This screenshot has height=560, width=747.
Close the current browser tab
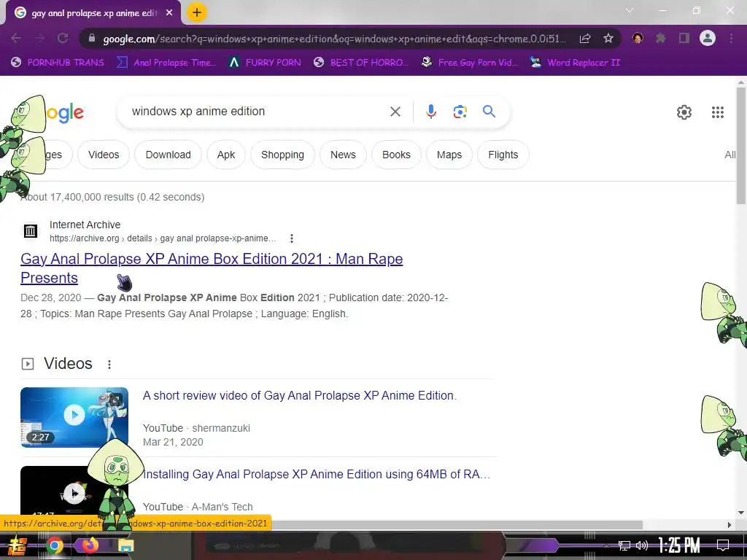pos(169,13)
